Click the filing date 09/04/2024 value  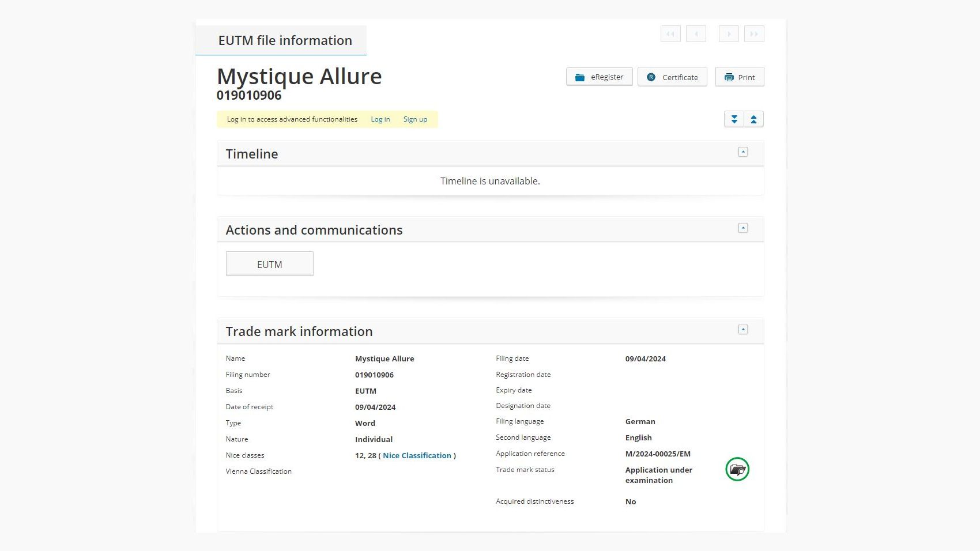tap(646, 358)
